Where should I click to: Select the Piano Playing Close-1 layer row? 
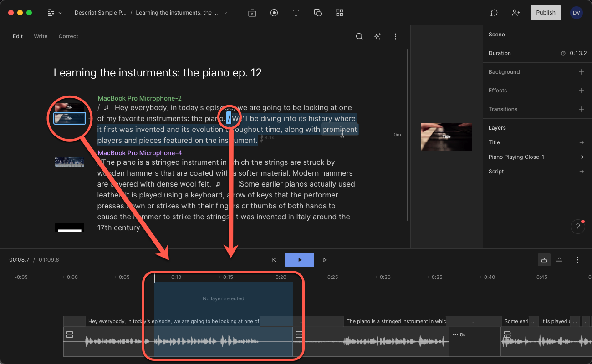pos(537,157)
